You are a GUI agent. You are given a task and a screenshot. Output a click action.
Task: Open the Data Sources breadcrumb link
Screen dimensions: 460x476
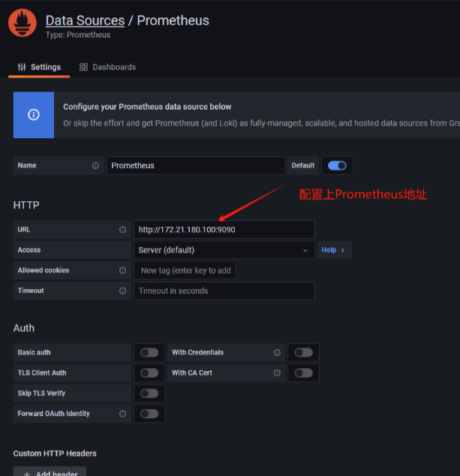85,20
